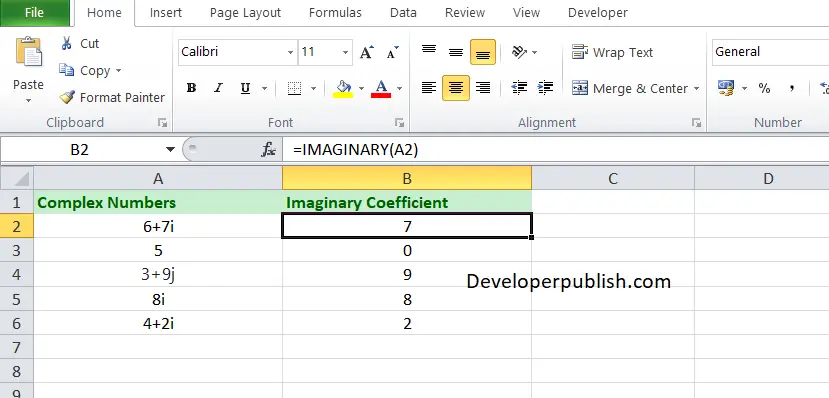Screen dimensions: 829x398
Task: Open the General number format dropdown
Action: 770,52
